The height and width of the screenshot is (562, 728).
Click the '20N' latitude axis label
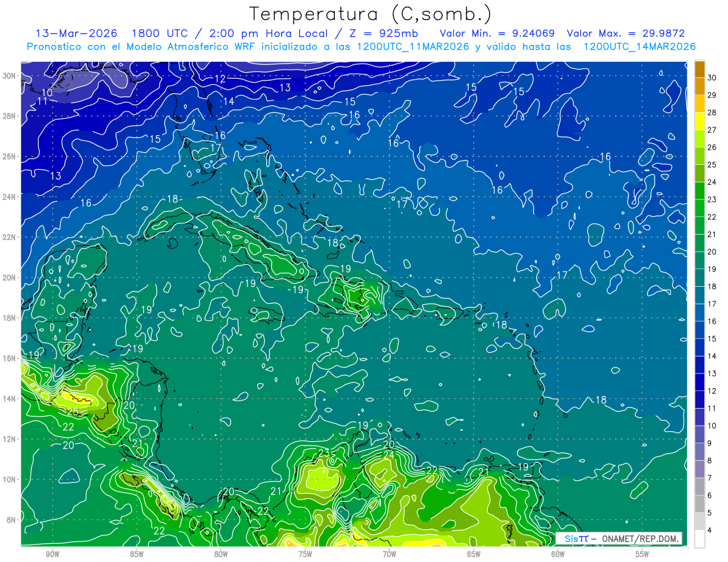tap(9, 278)
